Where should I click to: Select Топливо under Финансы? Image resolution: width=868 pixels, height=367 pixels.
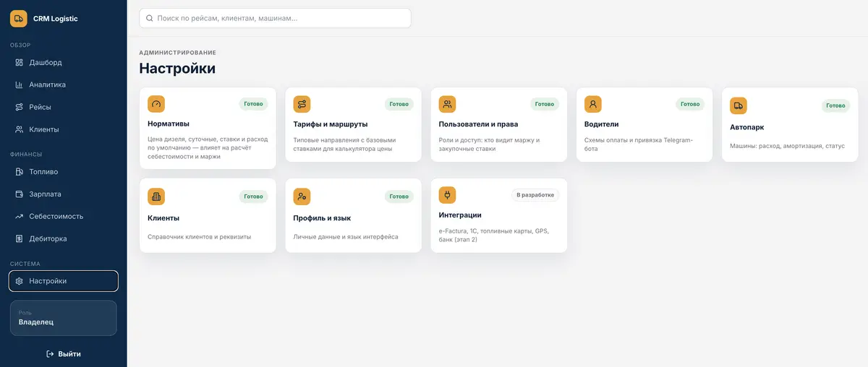[64, 172]
